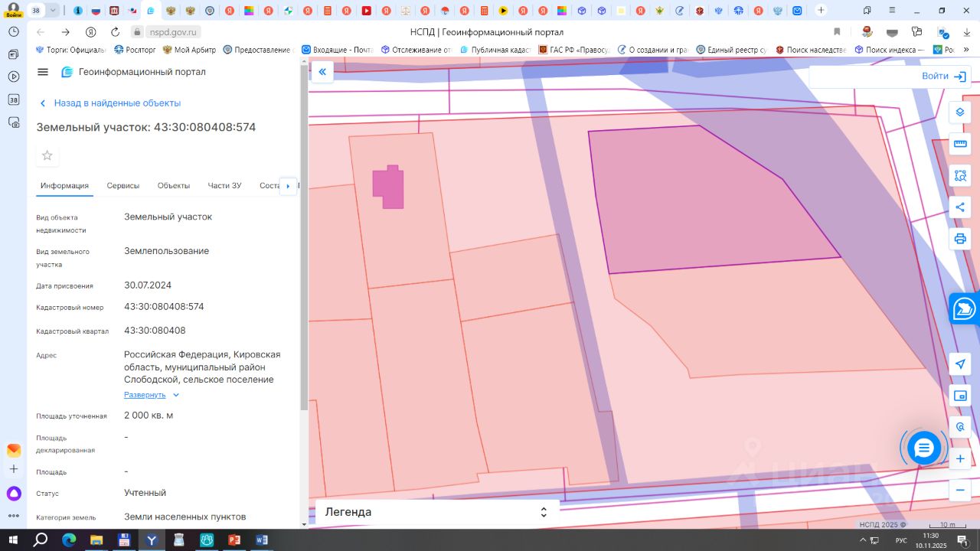This screenshot has height=551, width=980.
Task: Click the Войти login button
Action: pyautogui.click(x=945, y=77)
